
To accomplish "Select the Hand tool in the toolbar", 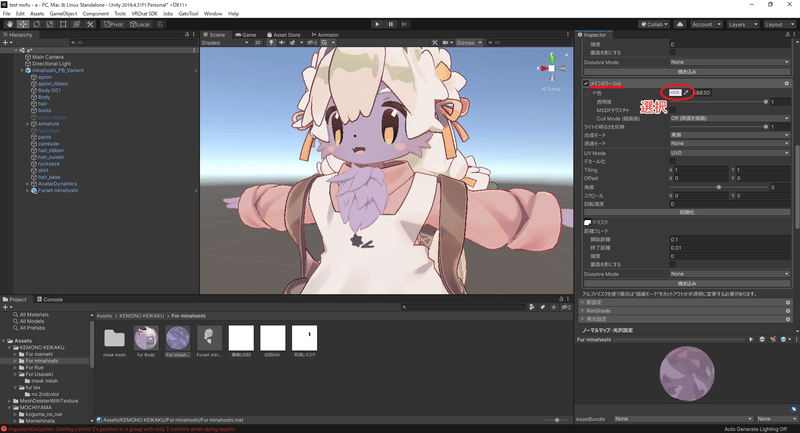I will point(10,24).
